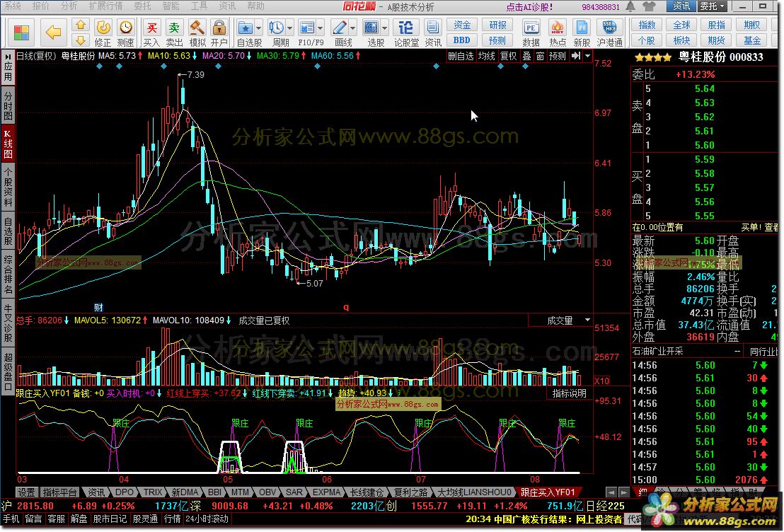The image size is (784, 532).
Task: Open the 工具 menu
Action: tap(199, 6)
